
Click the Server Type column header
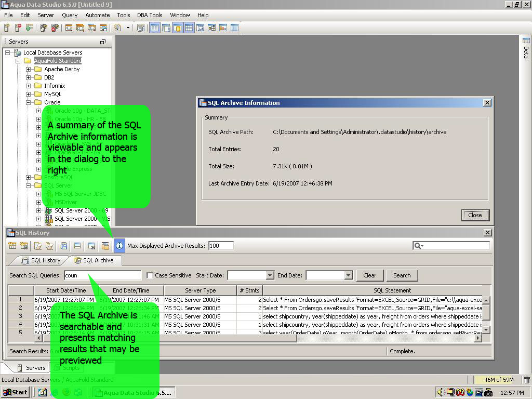click(200, 290)
